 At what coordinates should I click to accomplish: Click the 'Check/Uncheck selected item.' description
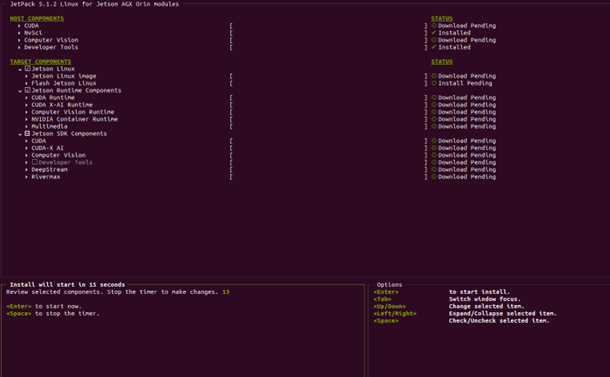[x=499, y=321]
